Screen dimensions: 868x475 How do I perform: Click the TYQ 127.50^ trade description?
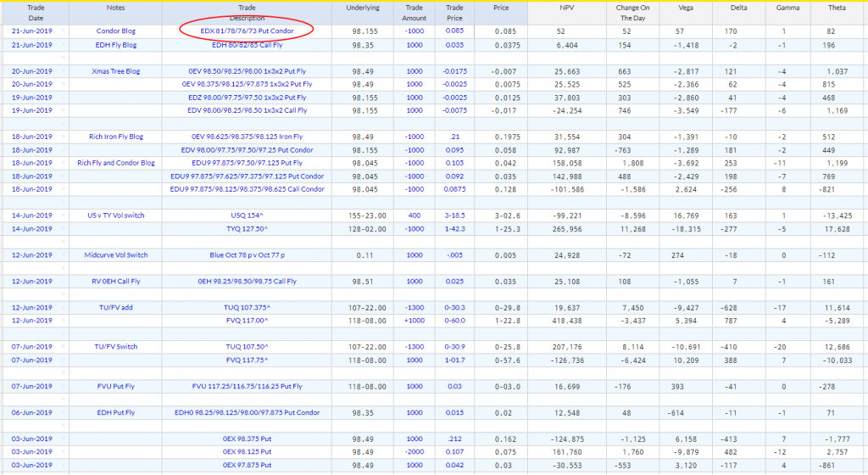pos(247,229)
